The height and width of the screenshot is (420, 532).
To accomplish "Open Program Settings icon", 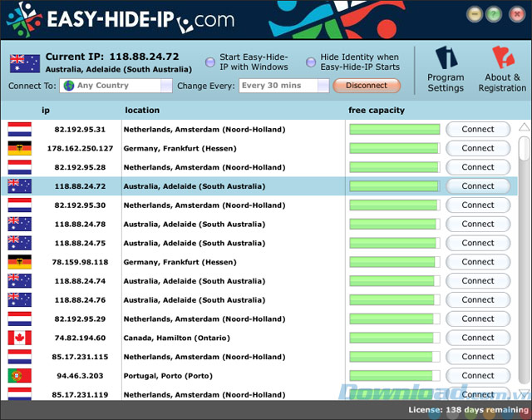I will coord(446,59).
